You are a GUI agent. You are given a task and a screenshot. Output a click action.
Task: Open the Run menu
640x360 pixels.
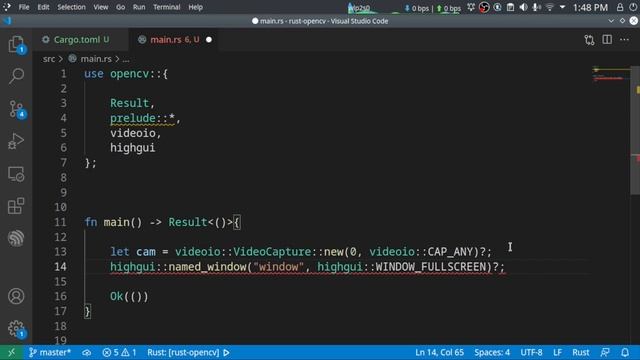[x=139, y=7]
